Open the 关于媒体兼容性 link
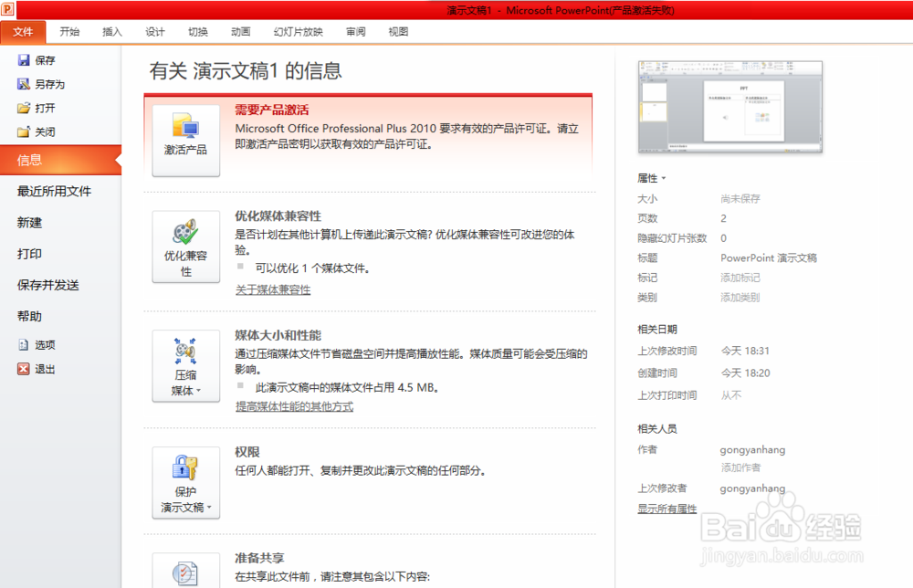Viewport: 913px width, 588px height. 273,289
